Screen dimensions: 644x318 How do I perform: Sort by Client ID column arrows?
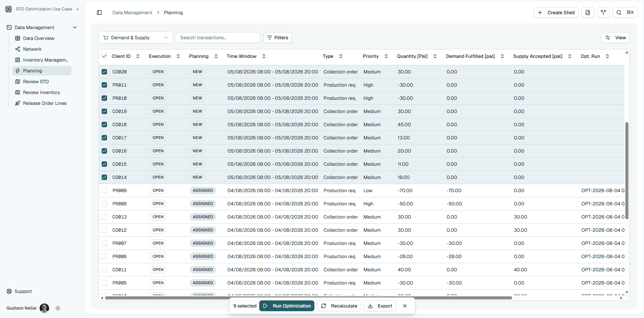(x=138, y=56)
